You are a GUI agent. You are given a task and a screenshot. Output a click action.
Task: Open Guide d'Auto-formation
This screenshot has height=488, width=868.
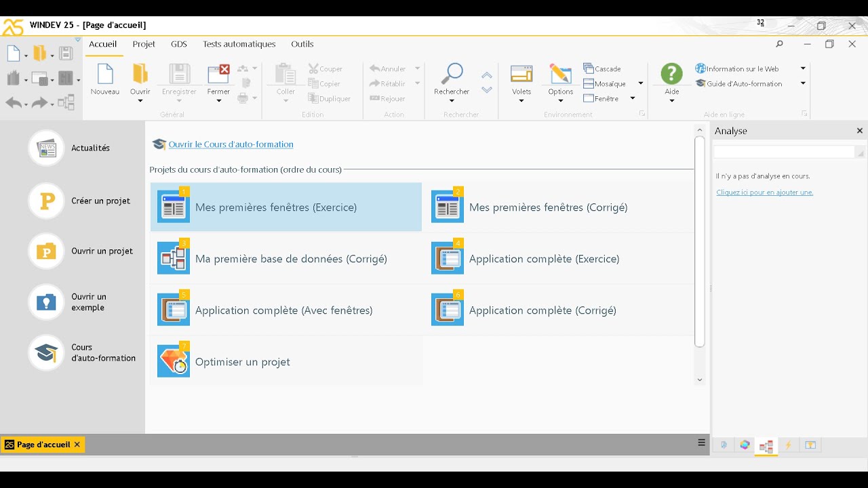click(x=738, y=83)
